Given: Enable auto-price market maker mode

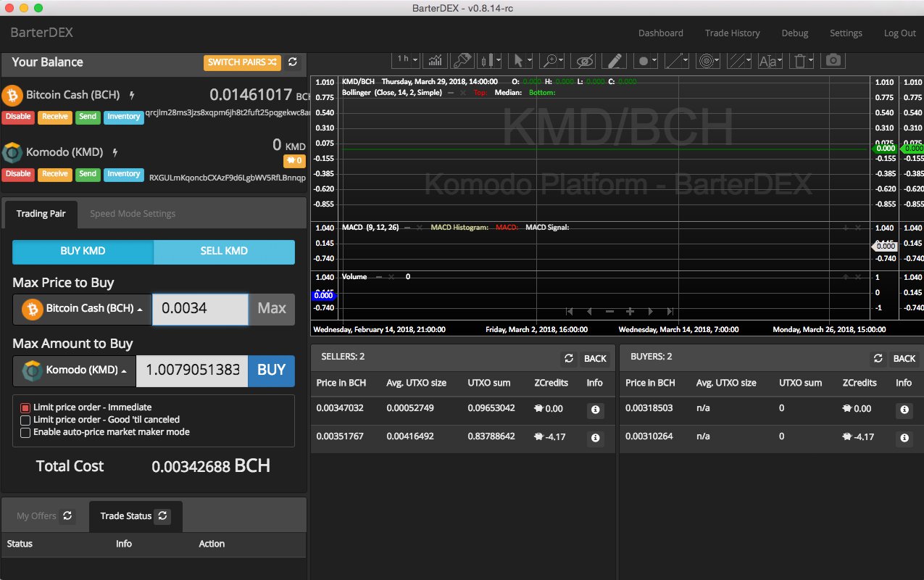Looking at the screenshot, I should [x=25, y=432].
